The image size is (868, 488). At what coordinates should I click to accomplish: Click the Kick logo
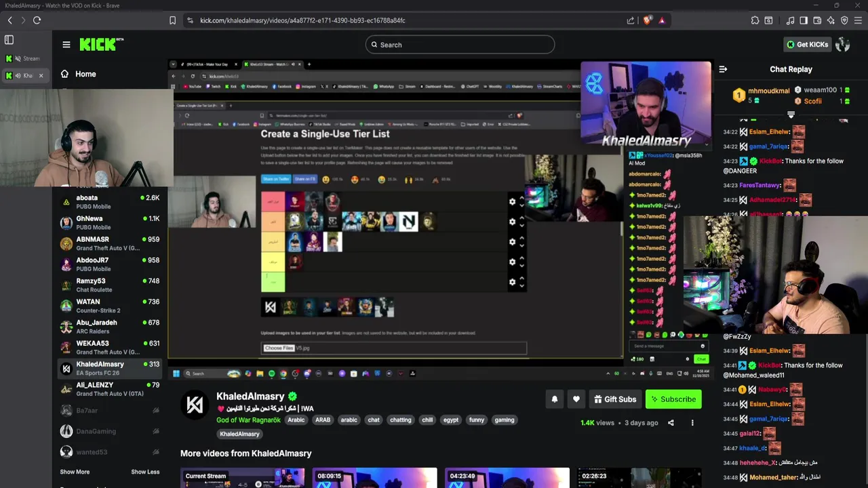[101, 44]
